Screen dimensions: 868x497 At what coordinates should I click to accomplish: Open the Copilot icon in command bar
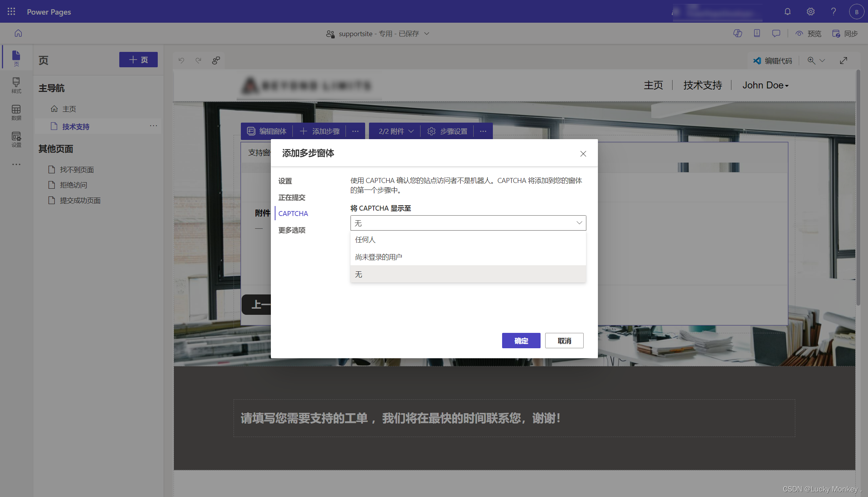[x=738, y=33]
